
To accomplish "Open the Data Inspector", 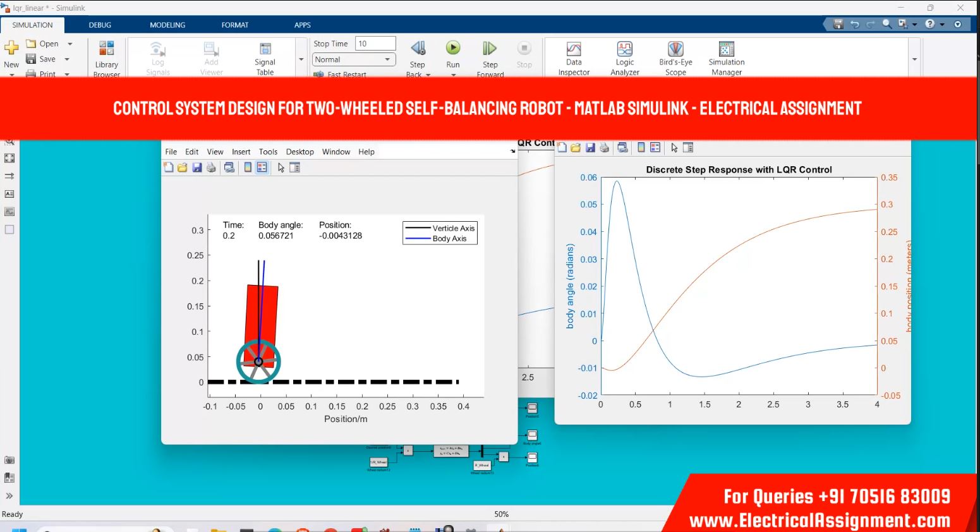I will coord(574,58).
